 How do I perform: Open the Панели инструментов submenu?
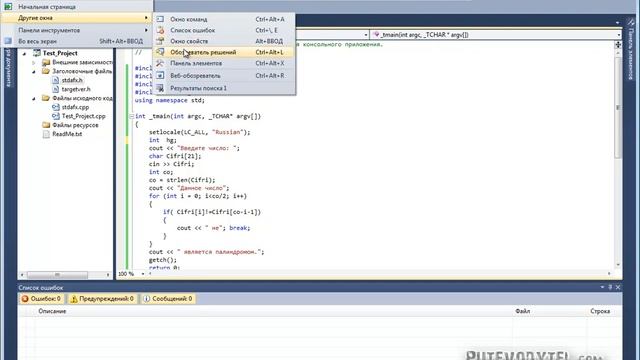click(76, 30)
